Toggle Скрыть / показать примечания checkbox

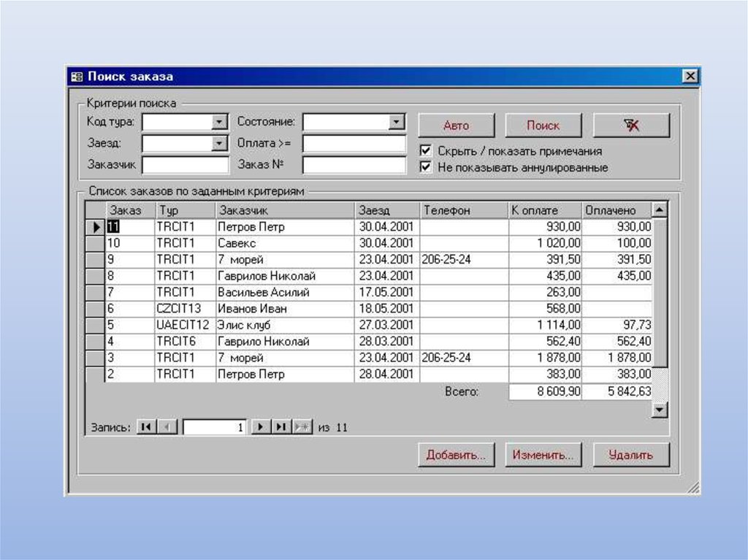[x=426, y=150]
